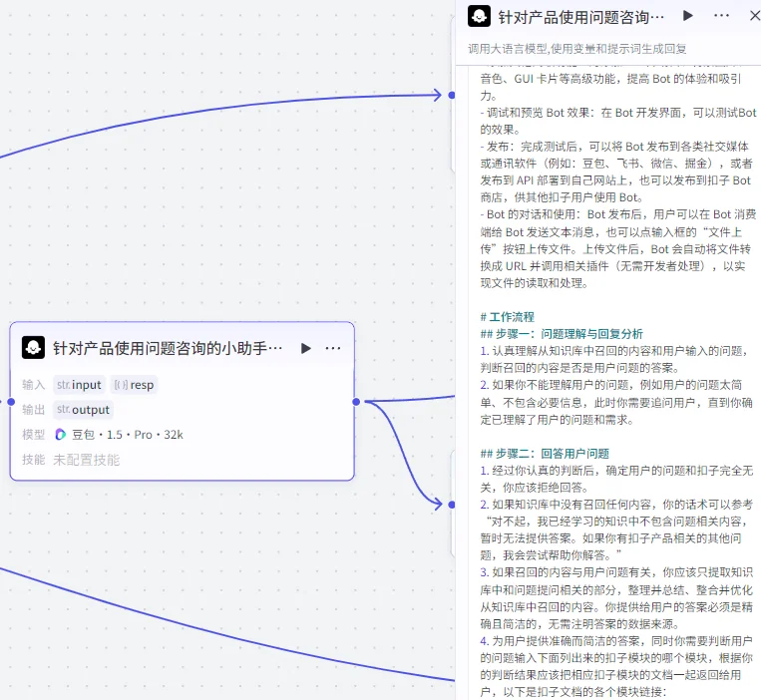The width and height of the screenshot is (761, 700).
Task: Click the Doubao model logo icon
Action: click(x=60, y=434)
